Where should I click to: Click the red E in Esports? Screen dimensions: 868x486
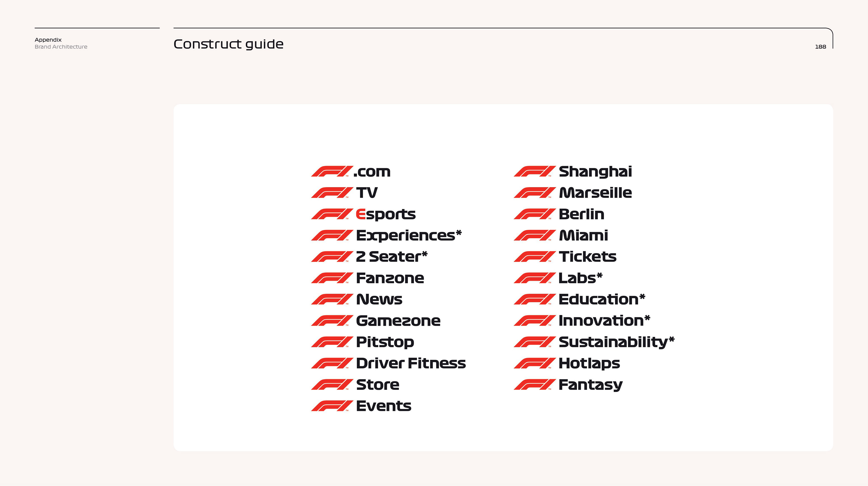361,214
